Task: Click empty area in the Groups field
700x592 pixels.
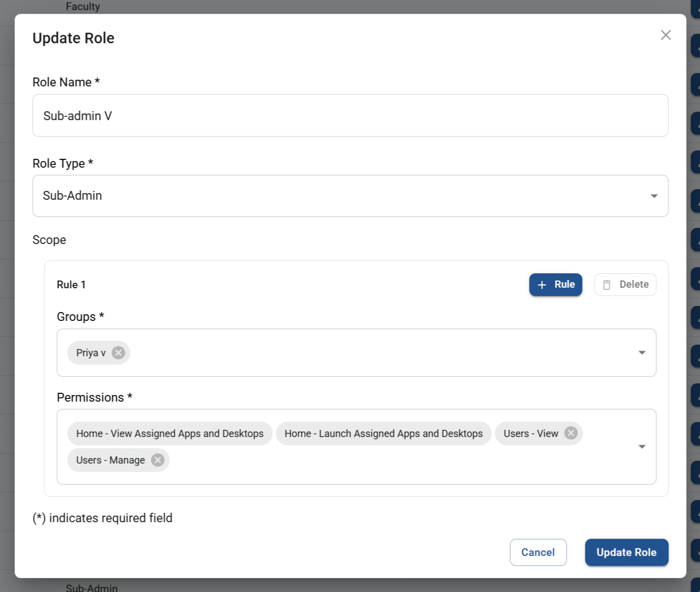Action: tap(376, 353)
